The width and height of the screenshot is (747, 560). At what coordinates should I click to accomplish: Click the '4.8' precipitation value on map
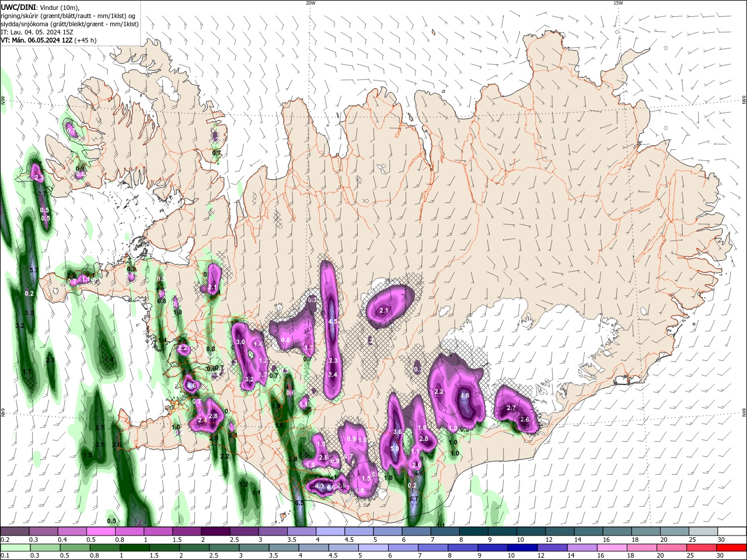click(x=418, y=473)
